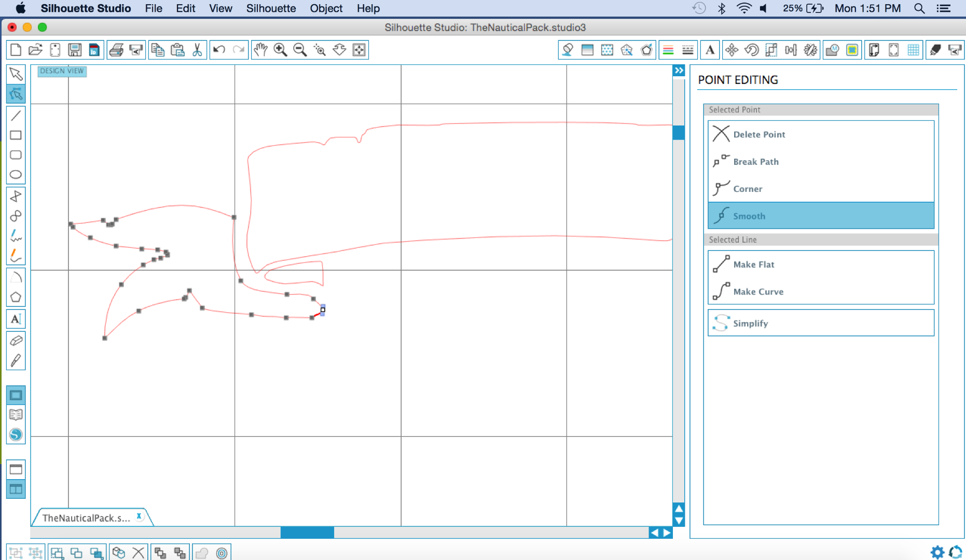Open Notification Center icon
This screenshot has width=966, height=560.
[943, 8]
